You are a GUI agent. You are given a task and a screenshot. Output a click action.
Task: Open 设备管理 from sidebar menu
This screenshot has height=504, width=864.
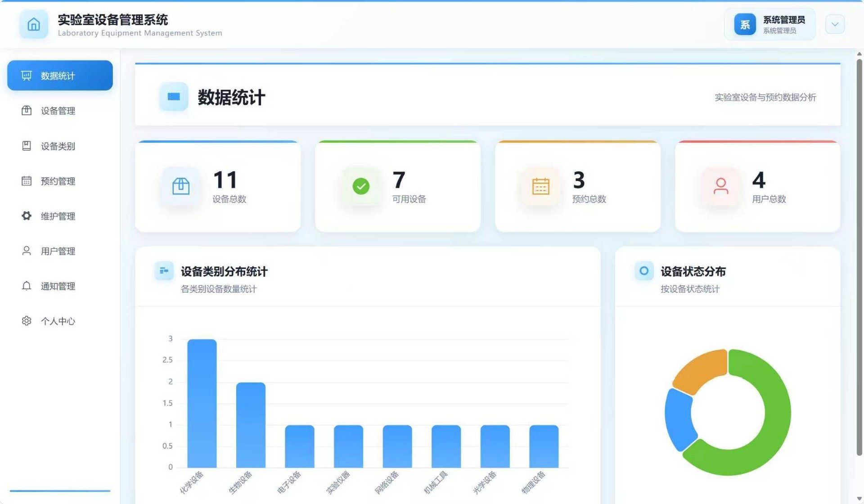pyautogui.click(x=58, y=111)
